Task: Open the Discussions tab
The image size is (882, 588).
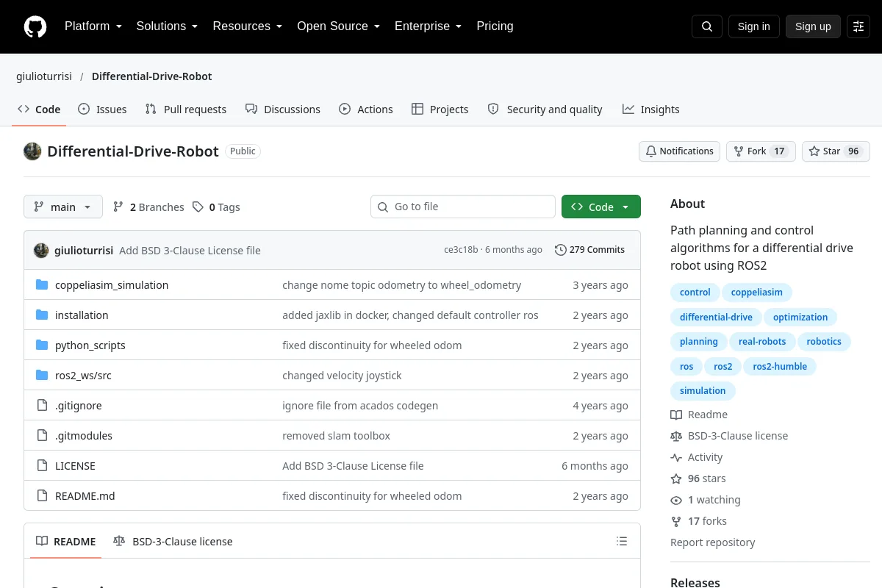Action: pos(283,110)
